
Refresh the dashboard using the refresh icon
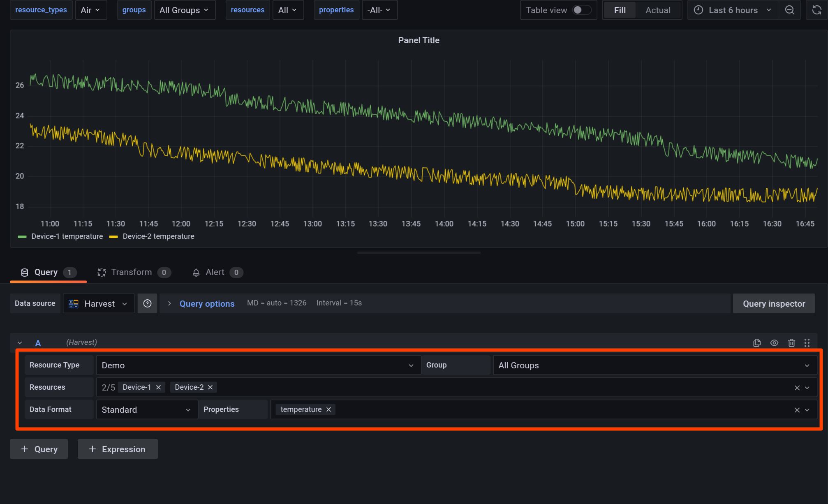coord(816,9)
